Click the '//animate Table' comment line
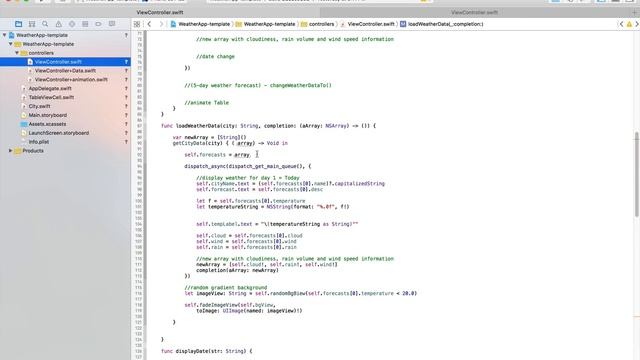Viewport: 640px width, 360px height. coord(207,103)
